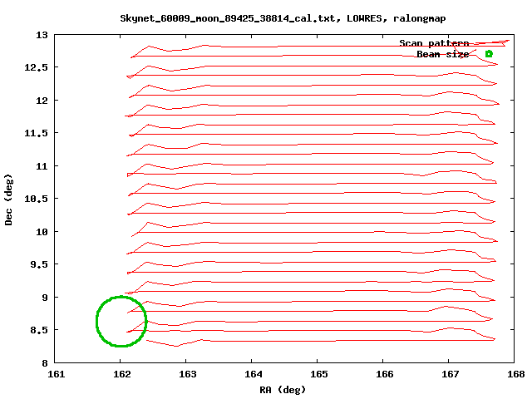Click the y-axis tick label 8.5
Screen dimensions: 532x399
tap(39, 330)
